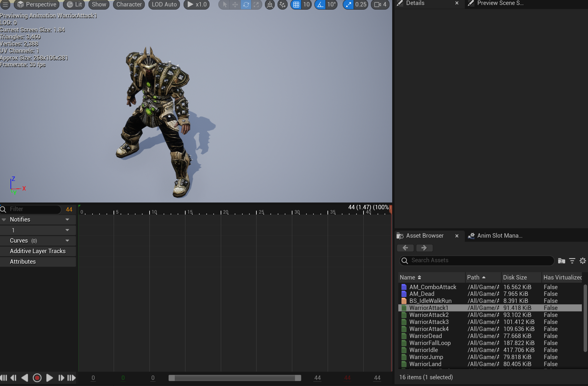Screen dimensions: 588x386
Task: Toggle grid snapping on or off
Action: 296,5
